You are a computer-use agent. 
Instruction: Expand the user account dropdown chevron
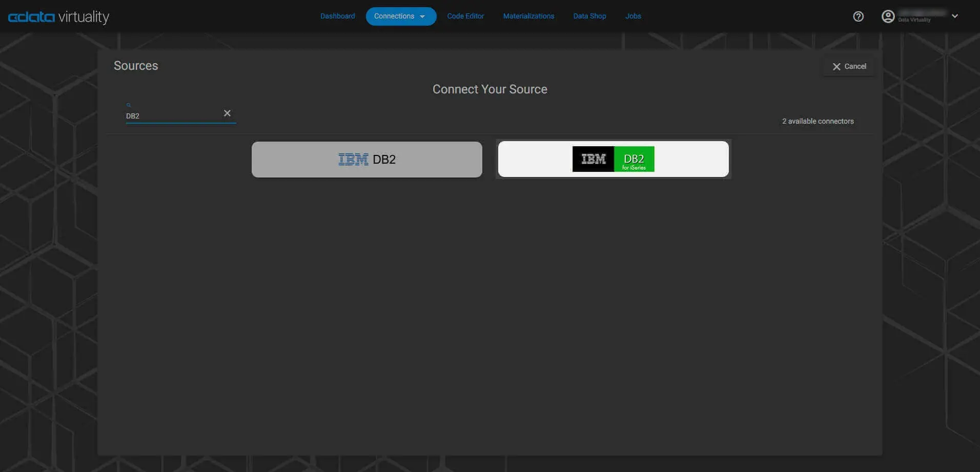click(955, 16)
